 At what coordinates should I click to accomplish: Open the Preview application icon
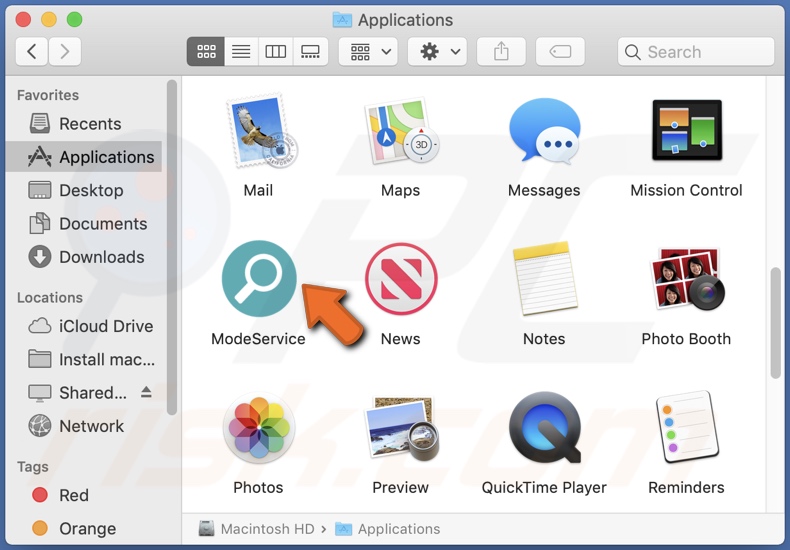402,429
